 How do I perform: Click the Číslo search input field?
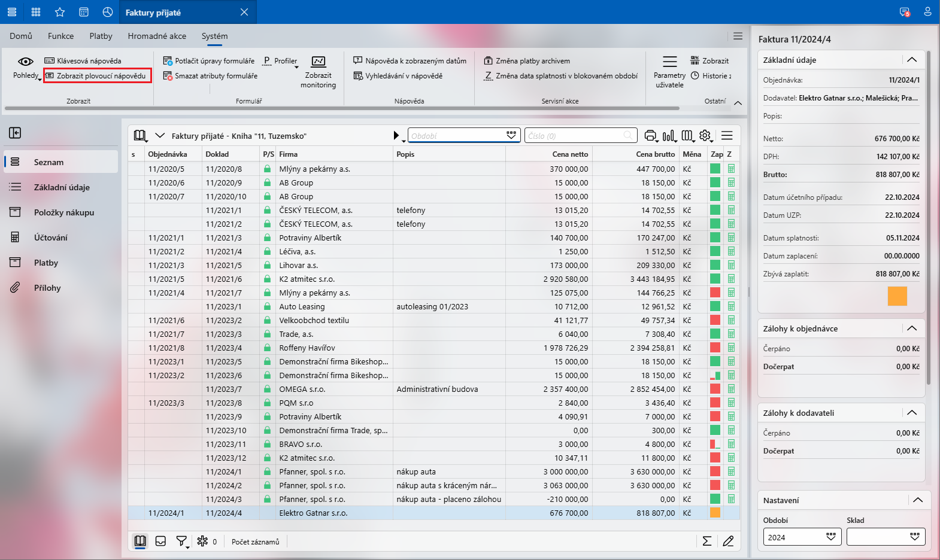coord(580,136)
